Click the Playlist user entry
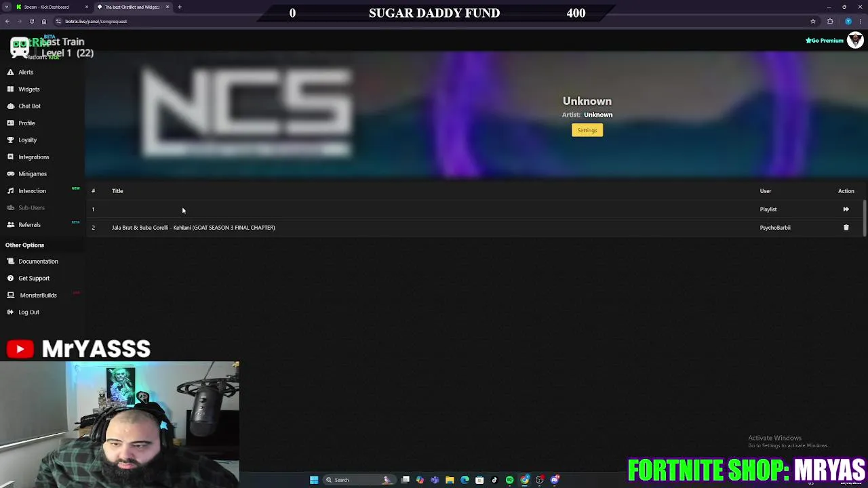Viewport: 868px width, 488px height. [x=768, y=209]
